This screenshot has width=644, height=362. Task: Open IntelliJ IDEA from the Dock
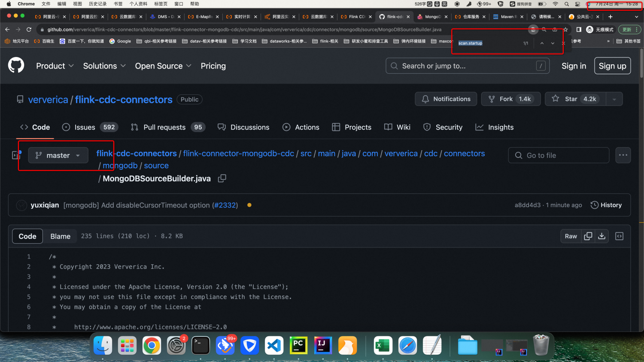pos(322,345)
